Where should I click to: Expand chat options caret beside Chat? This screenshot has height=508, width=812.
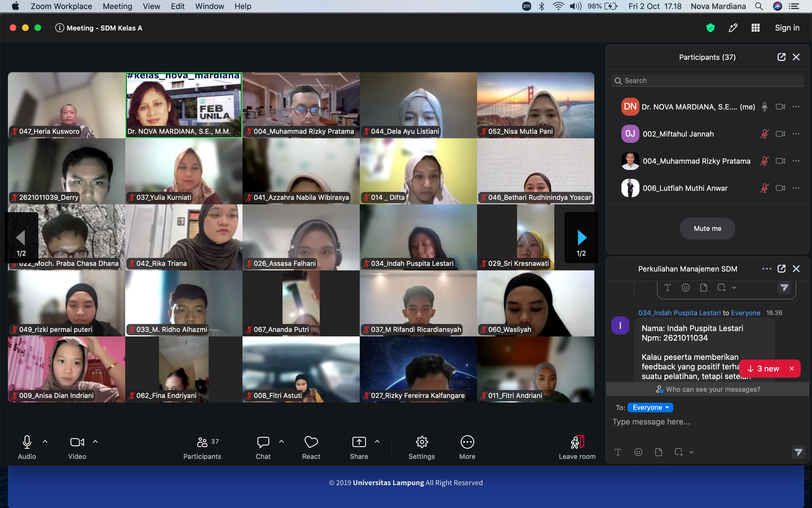281,442
